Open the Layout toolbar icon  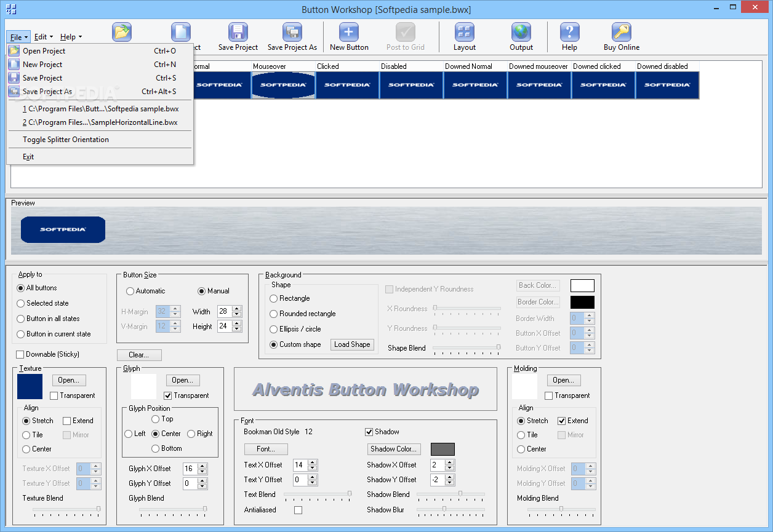click(x=465, y=32)
